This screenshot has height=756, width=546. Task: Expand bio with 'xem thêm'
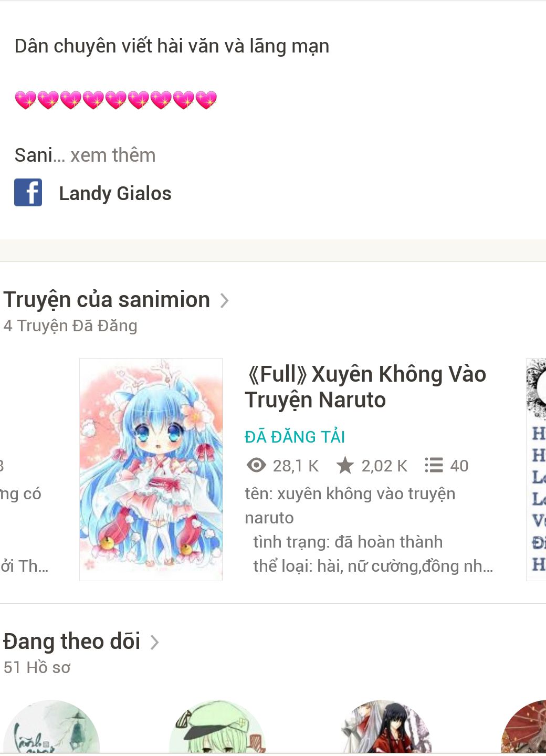tap(113, 155)
